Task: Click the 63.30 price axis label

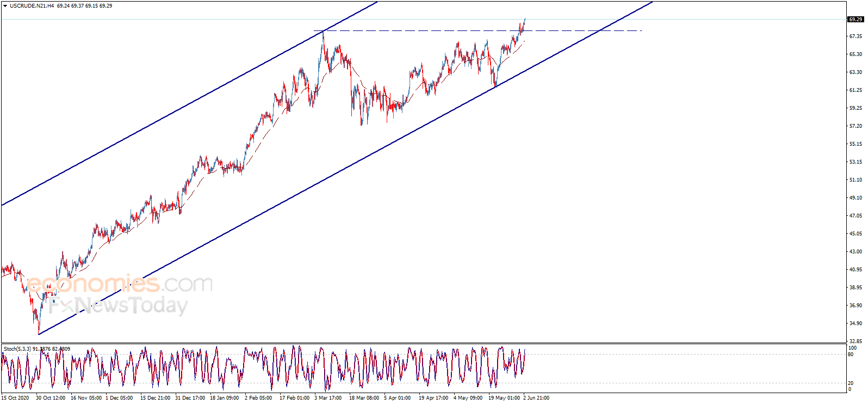Action: pyautogui.click(x=855, y=72)
